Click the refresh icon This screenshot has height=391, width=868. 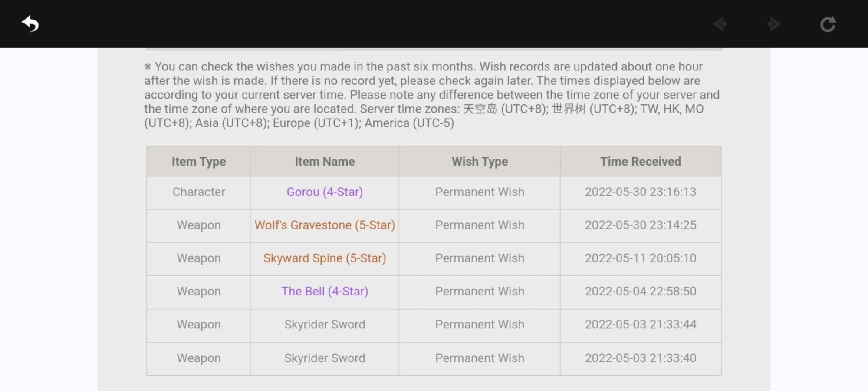coord(828,24)
